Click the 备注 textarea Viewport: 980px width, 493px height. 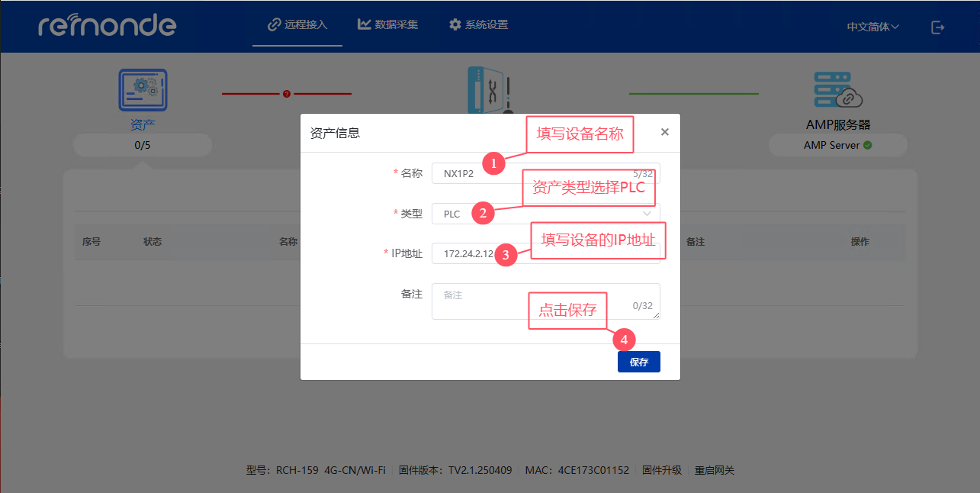tap(546, 301)
